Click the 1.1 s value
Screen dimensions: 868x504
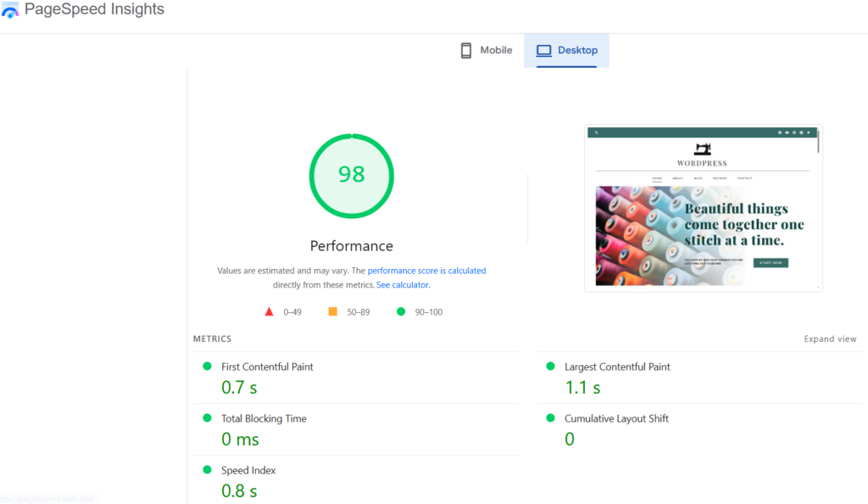click(582, 388)
